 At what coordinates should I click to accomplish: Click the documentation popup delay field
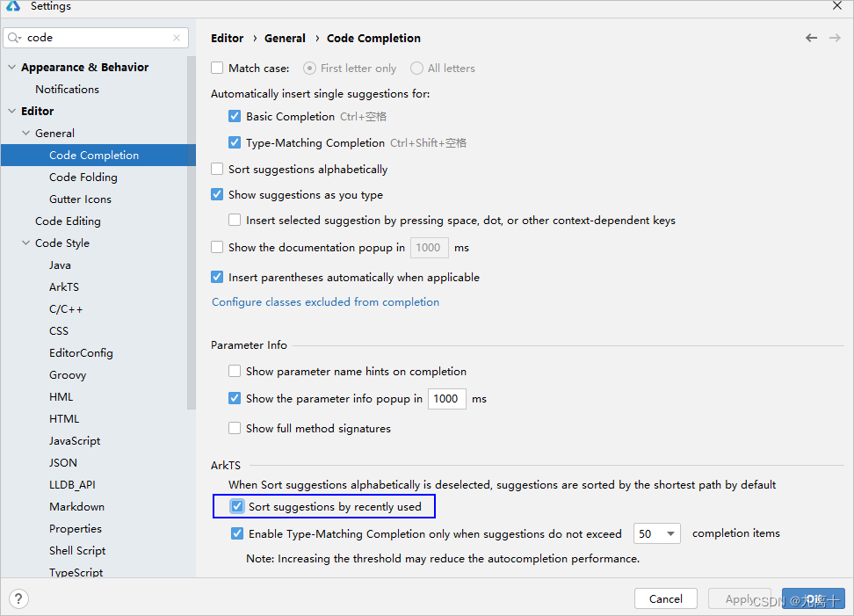tap(429, 248)
